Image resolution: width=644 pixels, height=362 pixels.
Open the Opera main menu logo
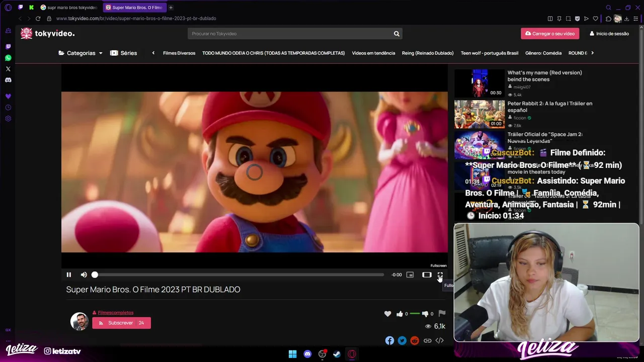coord(8,8)
